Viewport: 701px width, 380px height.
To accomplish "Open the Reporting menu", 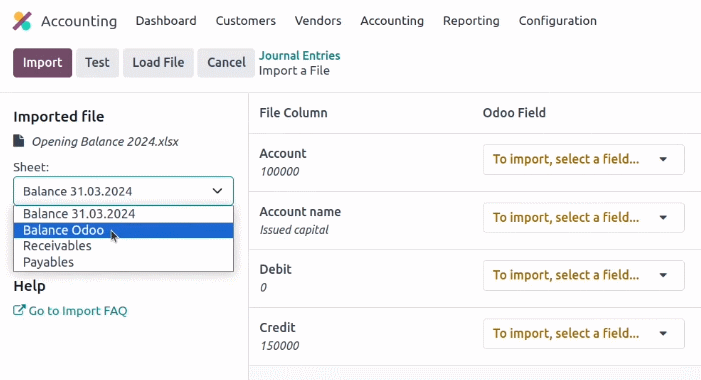I will [x=471, y=21].
